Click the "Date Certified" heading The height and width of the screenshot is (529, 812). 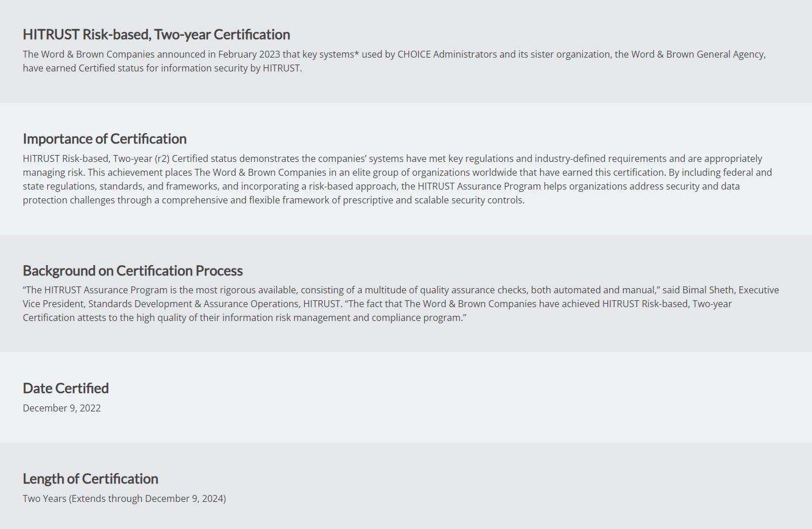pos(66,388)
